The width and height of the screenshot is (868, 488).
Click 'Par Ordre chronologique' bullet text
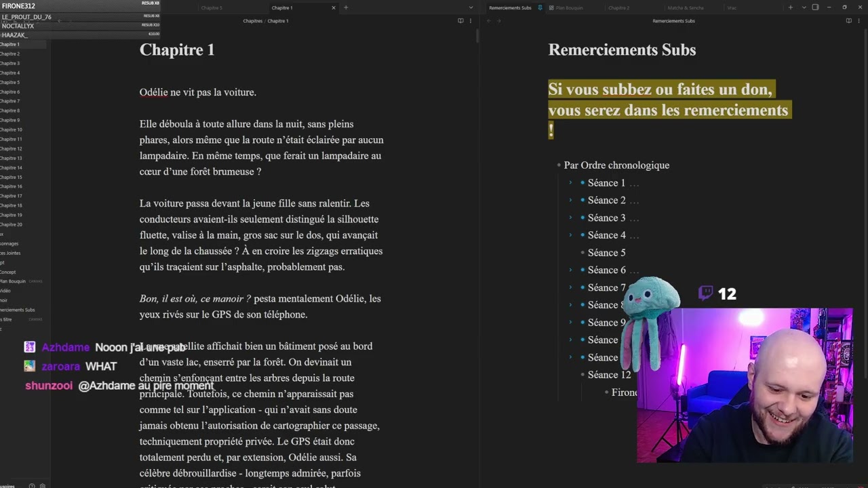coord(616,165)
